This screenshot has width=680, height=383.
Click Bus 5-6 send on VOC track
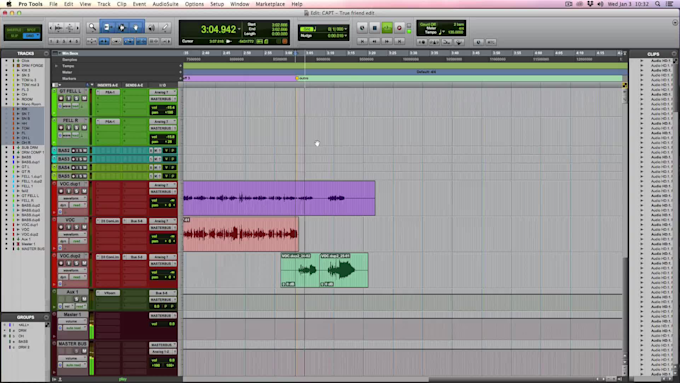pos(135,221)
